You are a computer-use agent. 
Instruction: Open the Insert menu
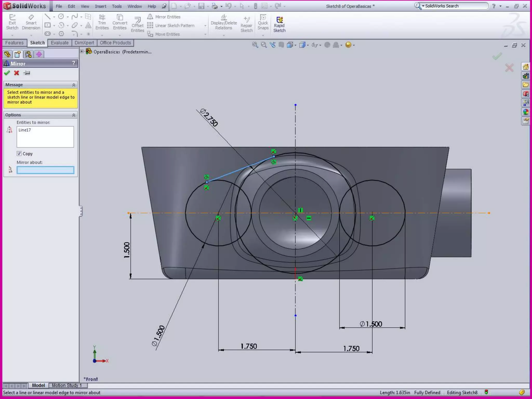(100, 6)
